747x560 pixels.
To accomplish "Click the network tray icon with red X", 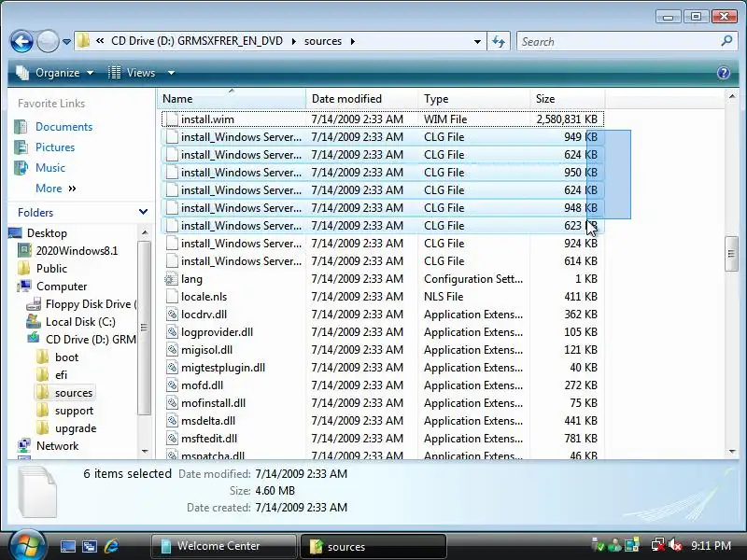I will [x=657, y=545].
